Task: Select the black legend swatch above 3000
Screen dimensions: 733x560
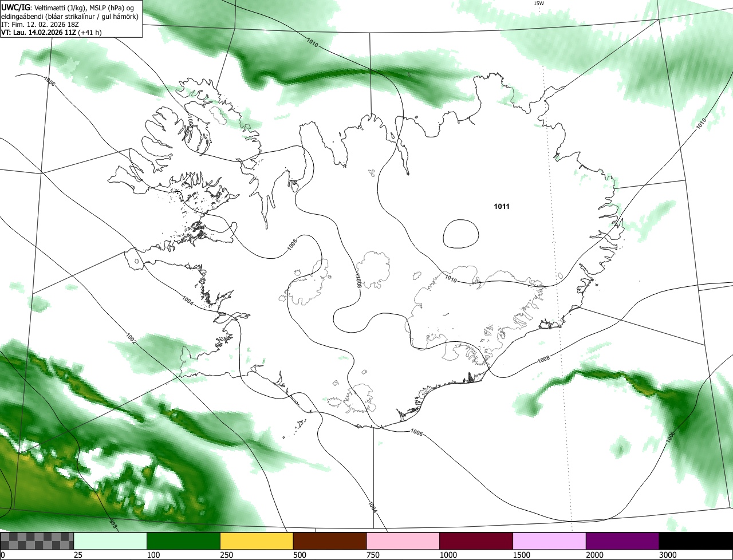Action: point(696,541)
